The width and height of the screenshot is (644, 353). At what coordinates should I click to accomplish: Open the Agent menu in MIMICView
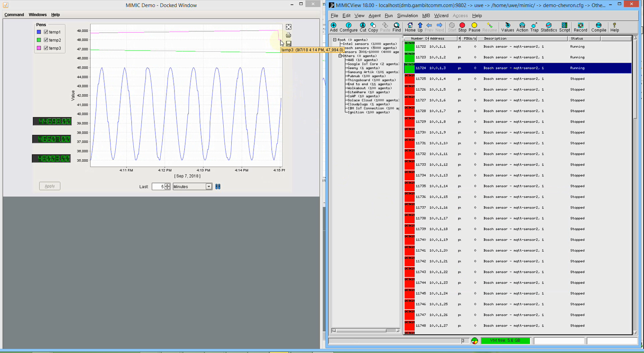click(374, 16)
